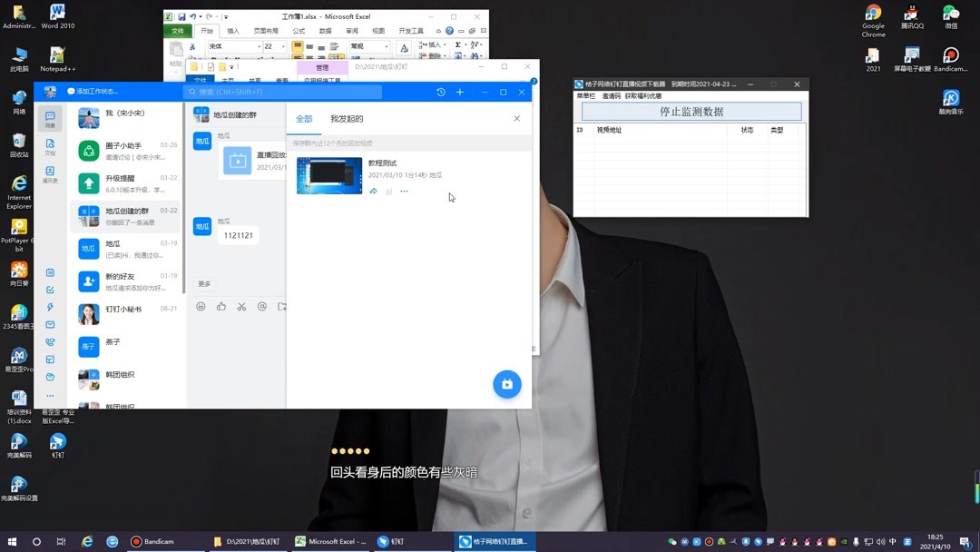This screenshot has height=552, width=980.
Task: Click the share icon under the 教程测试 video
Action: pos(373,192)
